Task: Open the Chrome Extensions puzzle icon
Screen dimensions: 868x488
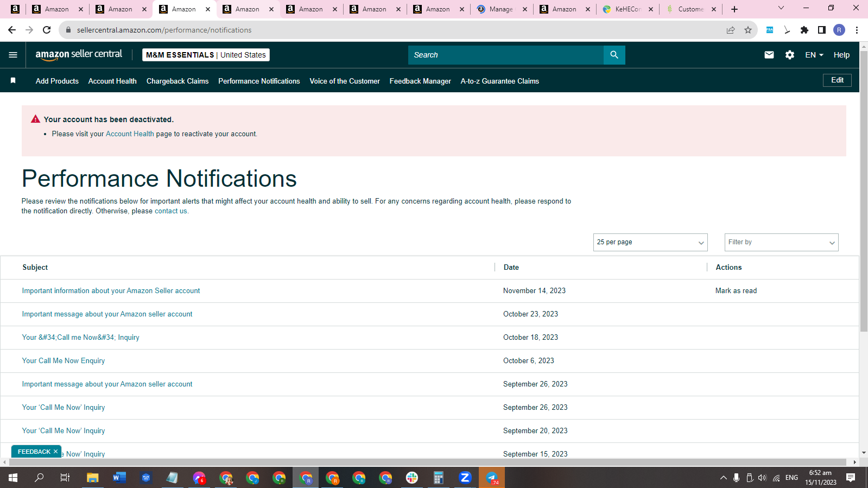Action: (804, 30)
